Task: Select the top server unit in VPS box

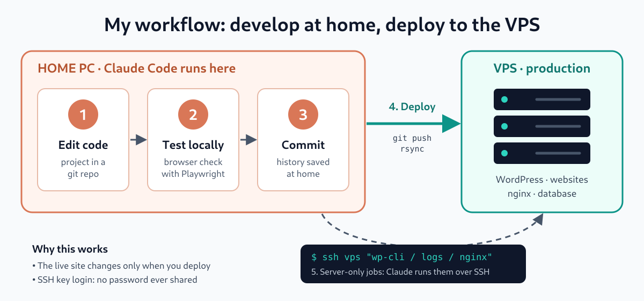Action: coord(542,99)
